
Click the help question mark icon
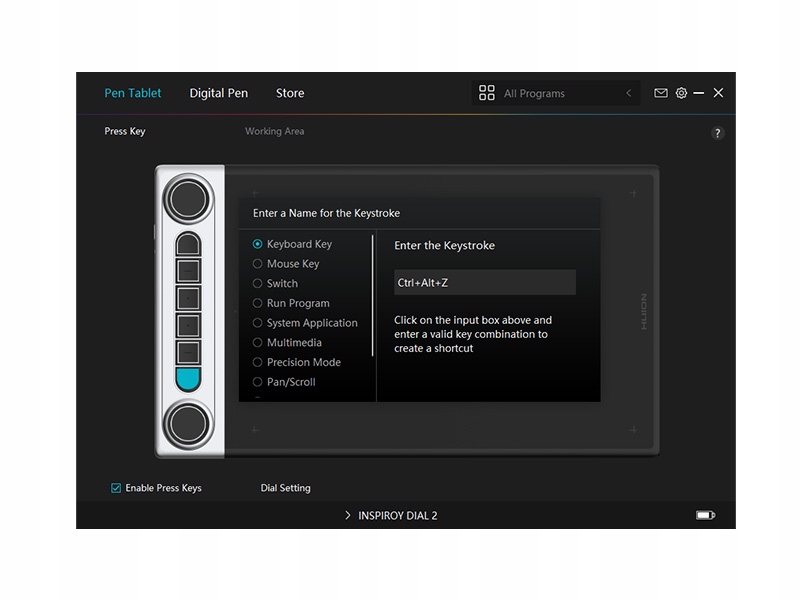[717, 133]
